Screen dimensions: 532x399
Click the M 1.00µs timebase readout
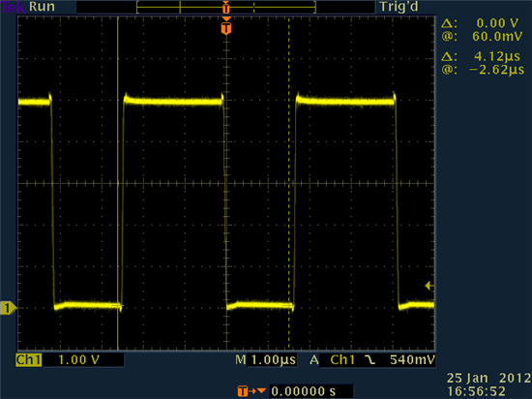tap(266, 360)
